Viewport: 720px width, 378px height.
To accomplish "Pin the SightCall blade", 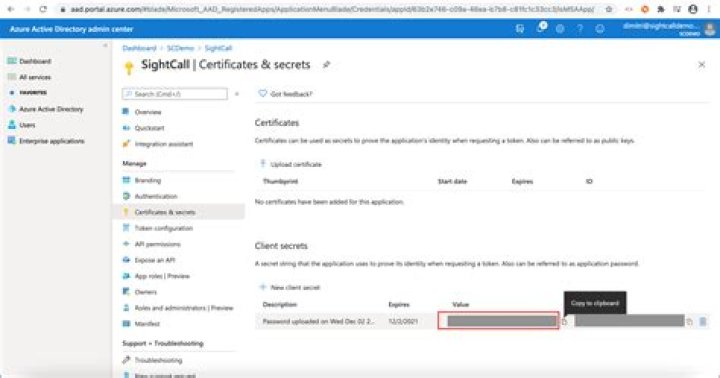I will pos(326,65).
